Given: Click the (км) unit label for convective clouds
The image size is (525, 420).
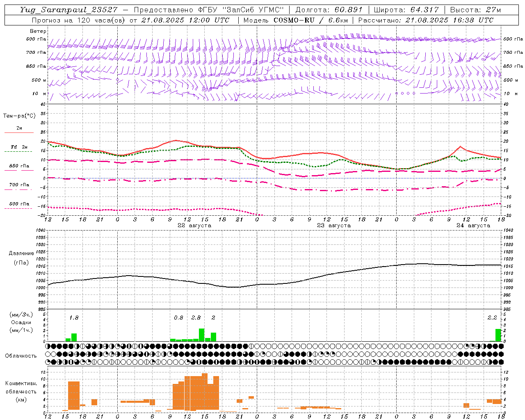Looking at the screenshot, I should (21, 399).
